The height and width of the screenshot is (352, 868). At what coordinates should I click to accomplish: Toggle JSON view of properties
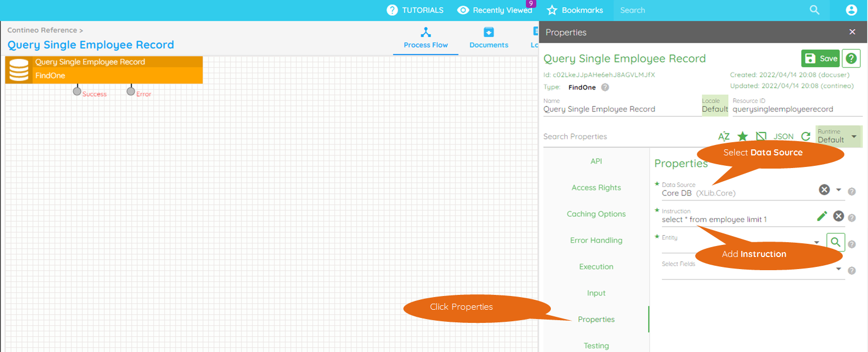coord(783,136)
